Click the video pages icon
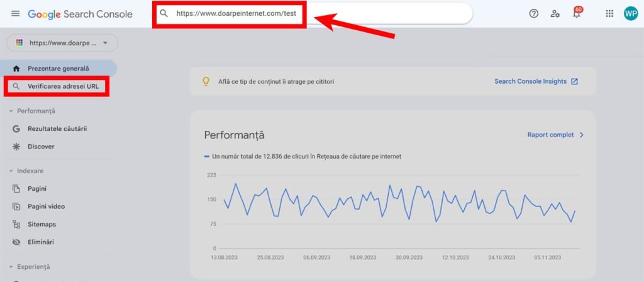The image size is (644, 282). point(16,206)
